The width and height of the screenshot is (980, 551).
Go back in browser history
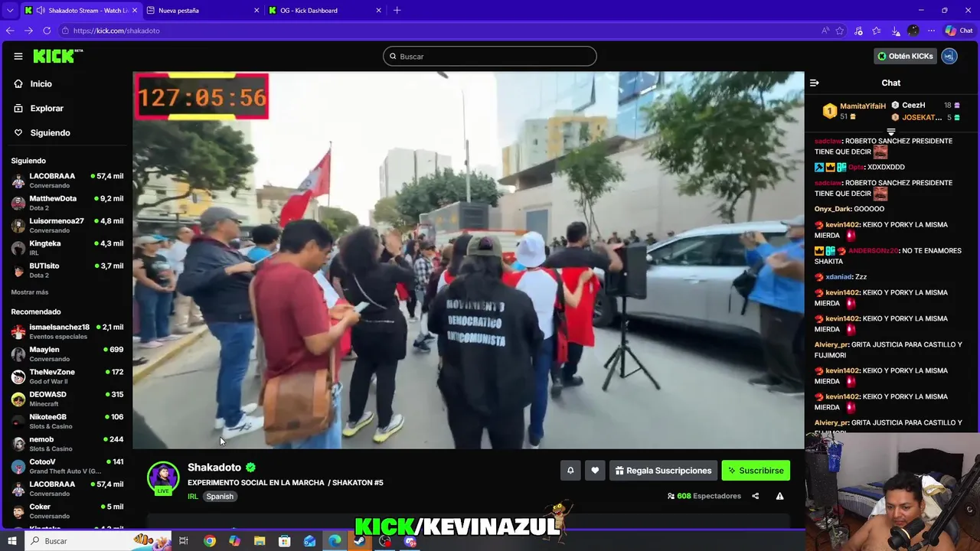(x=9, y=31)
